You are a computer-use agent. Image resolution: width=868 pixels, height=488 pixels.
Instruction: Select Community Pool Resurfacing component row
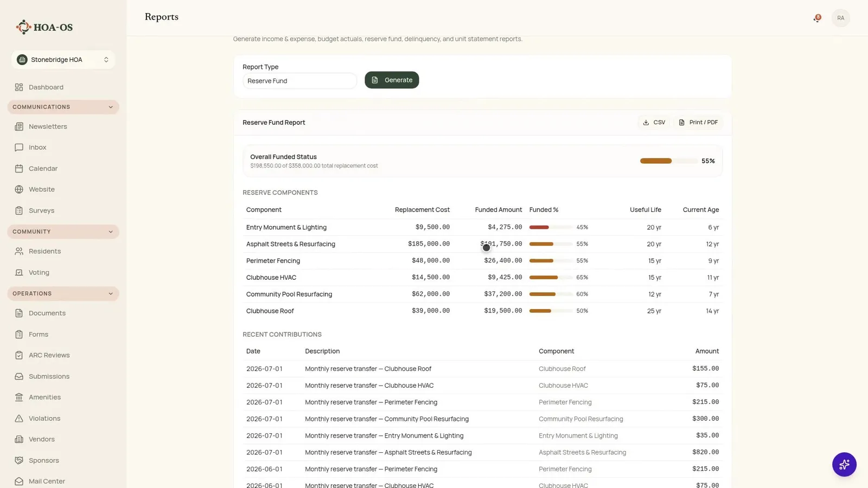482,294
